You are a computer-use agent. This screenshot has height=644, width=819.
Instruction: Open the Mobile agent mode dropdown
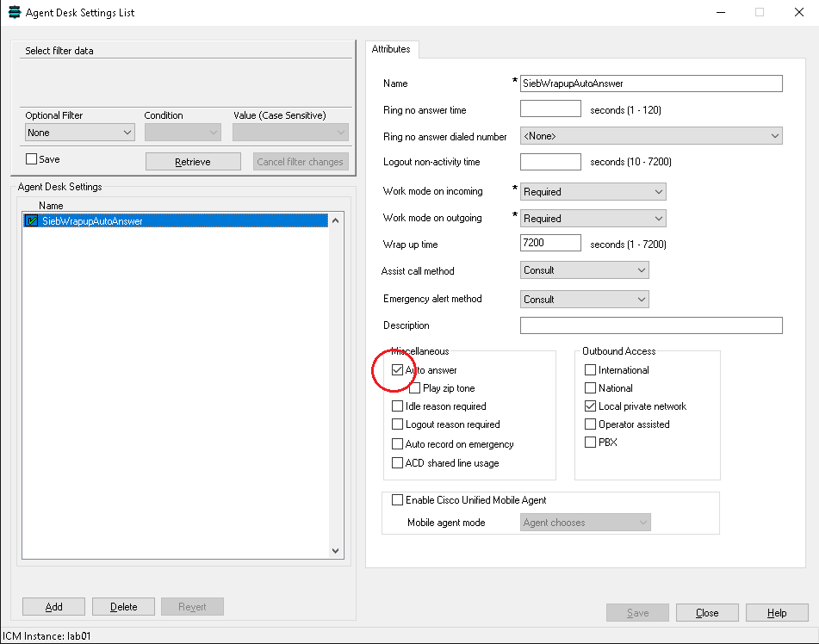point(586,523)
